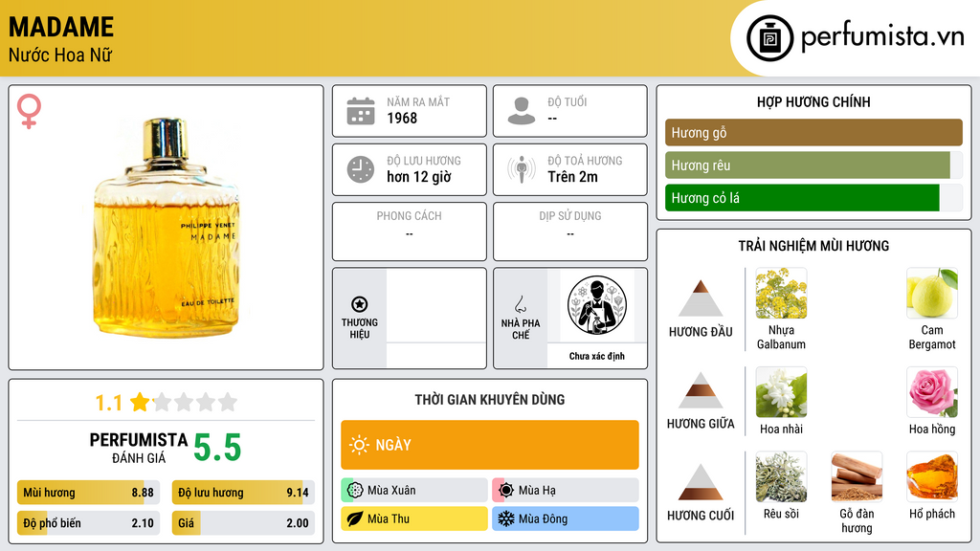Viewport: 980px width, 551px height.
Task: Click the Phong cách style box
Action: (410, 231)
